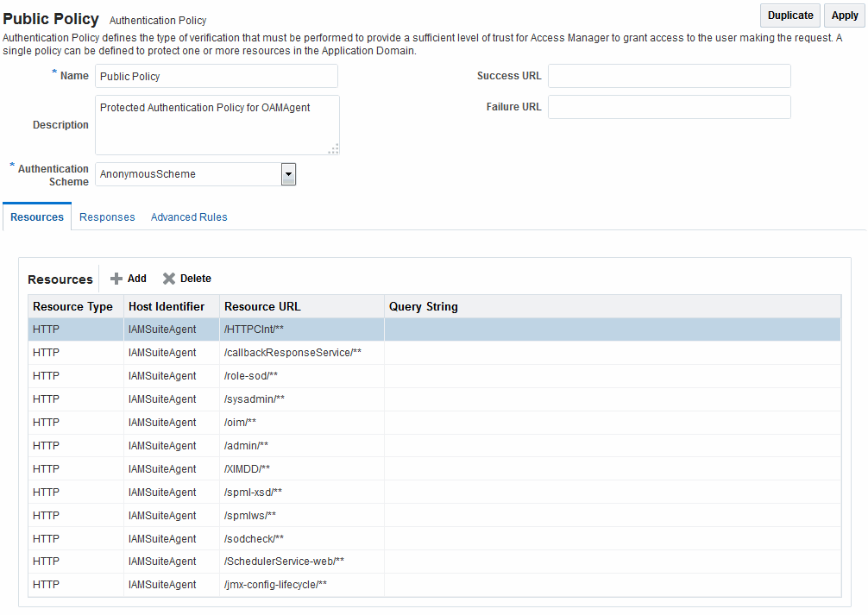Click the Delete label in resources toolbar

tap(195, 279)
